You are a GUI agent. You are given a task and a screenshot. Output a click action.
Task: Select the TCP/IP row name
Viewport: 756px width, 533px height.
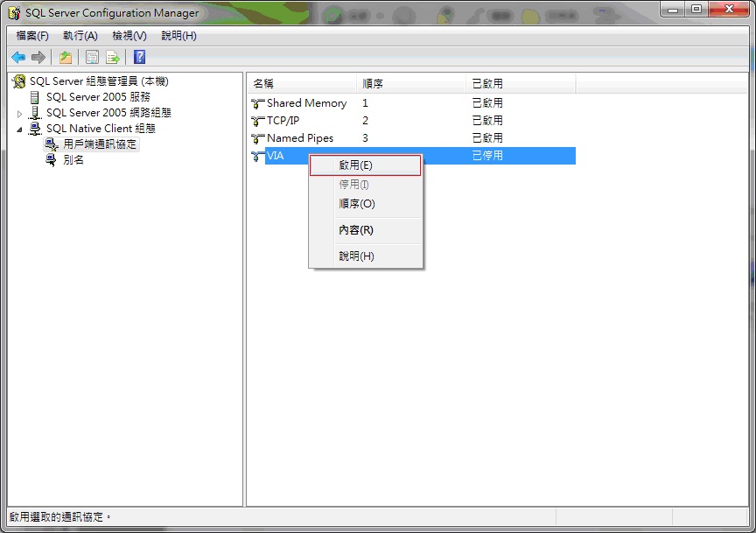pos(283,121)
